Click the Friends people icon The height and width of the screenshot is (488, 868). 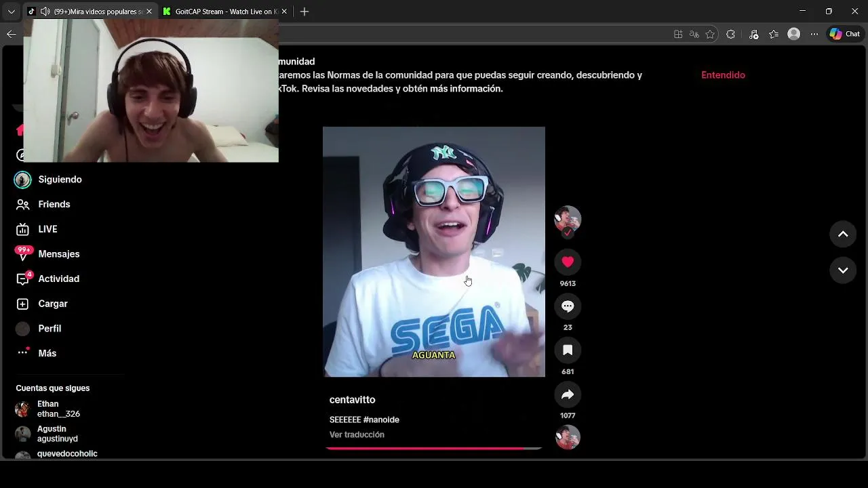tap(22, 204)
